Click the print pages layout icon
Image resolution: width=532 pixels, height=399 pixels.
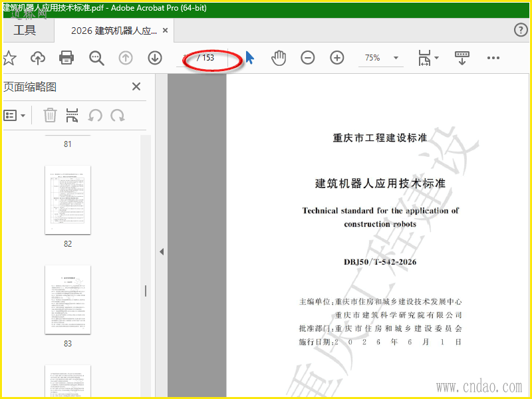point(72,115)
